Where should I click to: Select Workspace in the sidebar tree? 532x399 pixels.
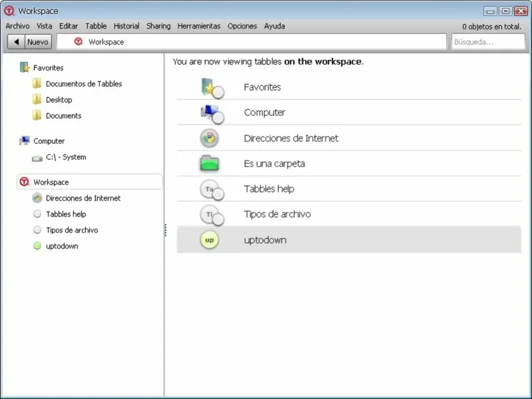tap(90, 182)
